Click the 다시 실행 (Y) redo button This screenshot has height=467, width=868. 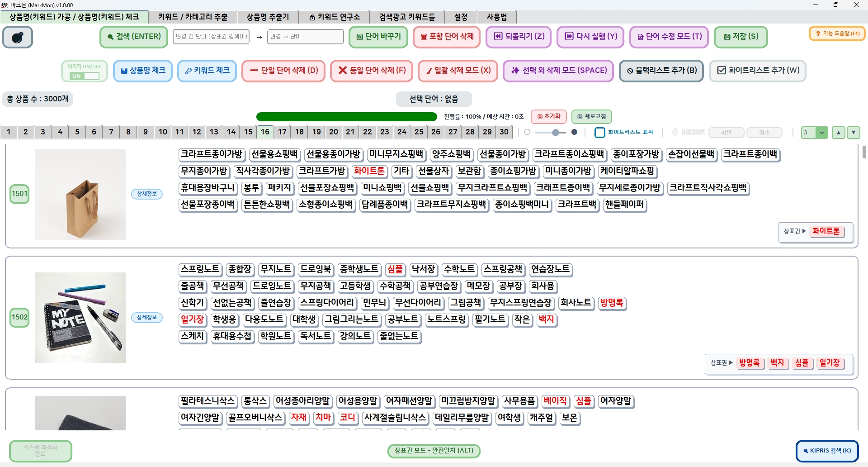point(590,37)
